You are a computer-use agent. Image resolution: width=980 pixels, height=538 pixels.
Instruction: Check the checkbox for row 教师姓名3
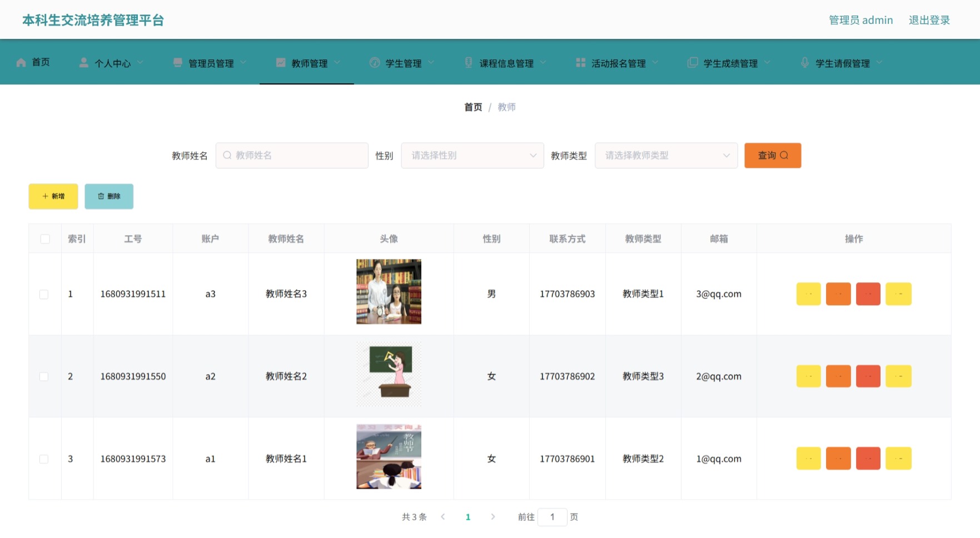coord(44,294)
